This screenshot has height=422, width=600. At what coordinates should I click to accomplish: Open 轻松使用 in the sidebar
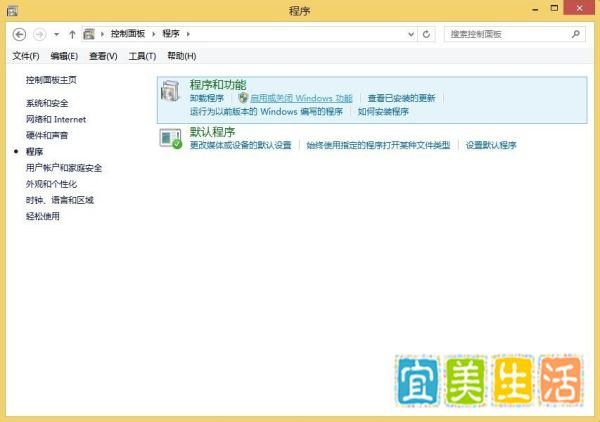tap(43, 216)
